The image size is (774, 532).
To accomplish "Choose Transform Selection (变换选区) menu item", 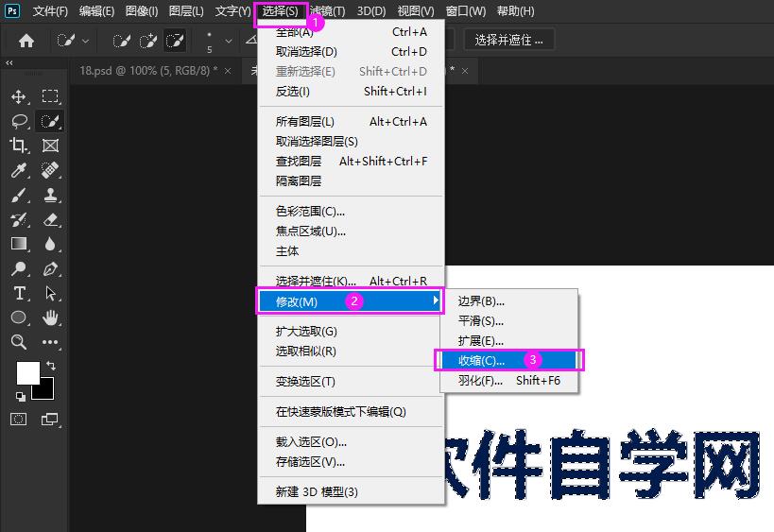I will (351, 382).
